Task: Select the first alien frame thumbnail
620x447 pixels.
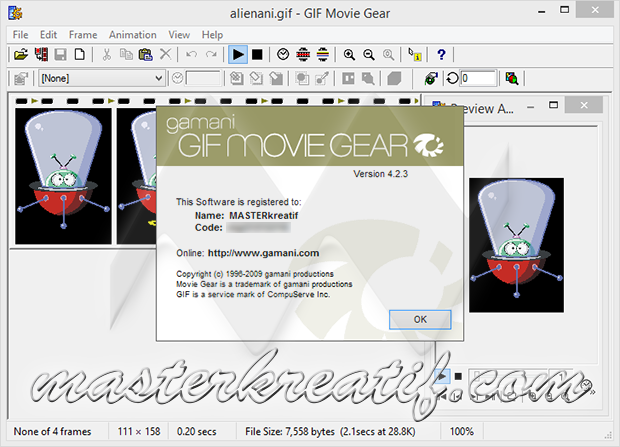Action: point(63,176)
